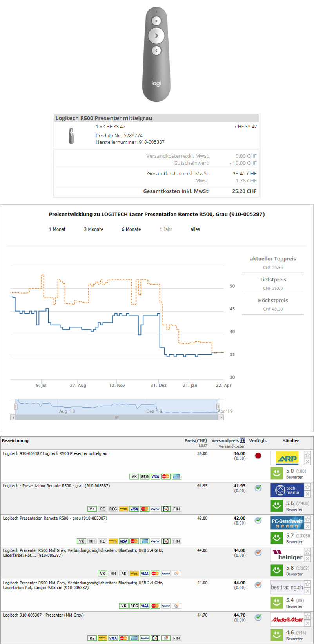Sort the table by Preis(CHF) header

[x=196, y=440]
